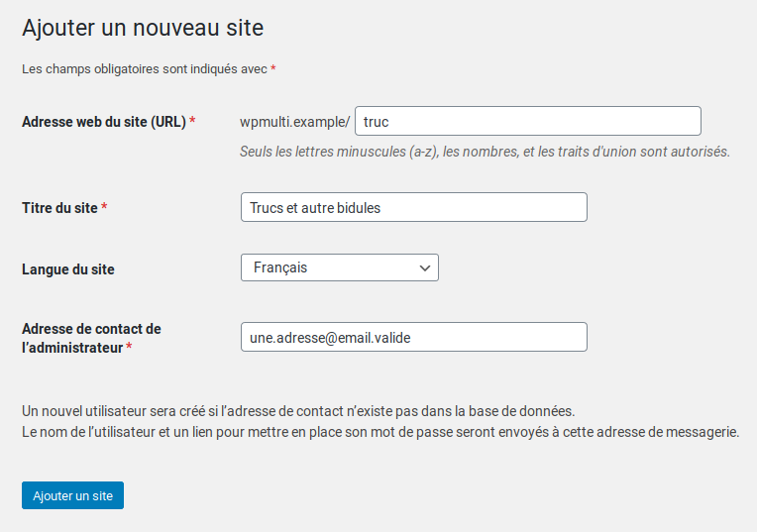The image size is (757, 532).
Task: Click the "Adresse web du site (URL)" label
Action: (103, 122)
